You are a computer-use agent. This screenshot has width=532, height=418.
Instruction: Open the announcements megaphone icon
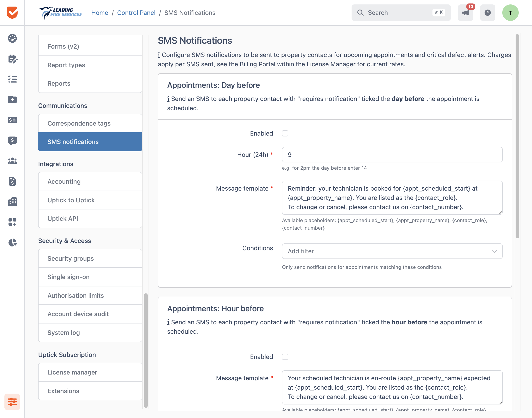465,12
